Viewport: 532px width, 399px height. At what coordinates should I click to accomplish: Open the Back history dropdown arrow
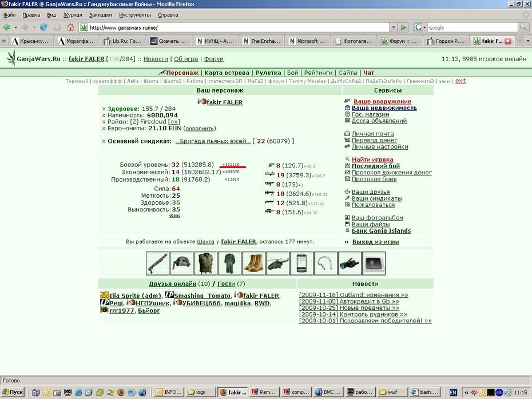(15, 27)
